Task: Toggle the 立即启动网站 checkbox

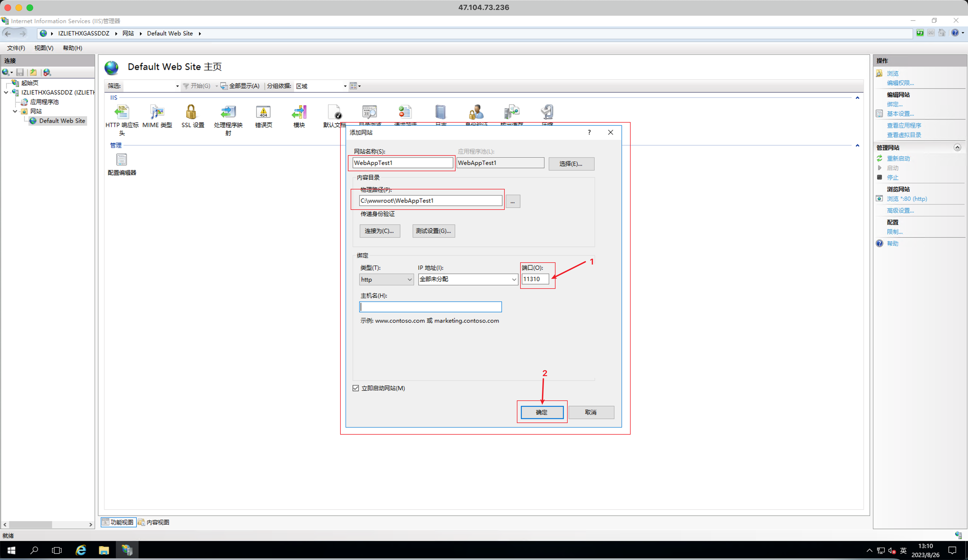Action: (356, 388)
